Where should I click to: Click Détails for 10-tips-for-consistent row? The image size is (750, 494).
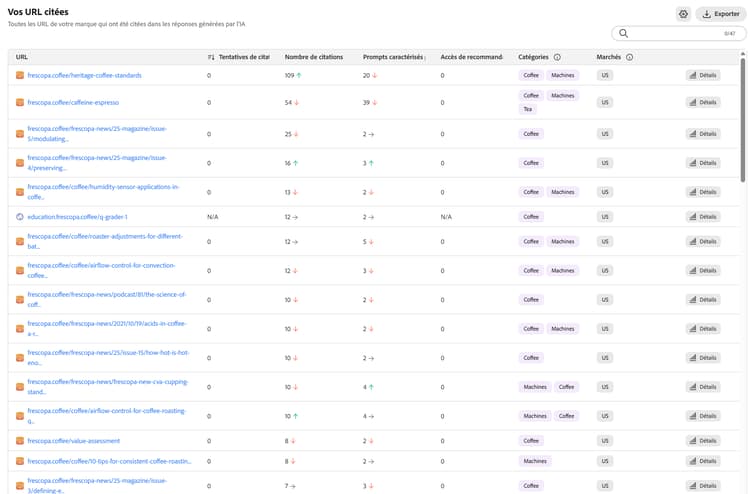pyautogui.click(x=703, y=461)
